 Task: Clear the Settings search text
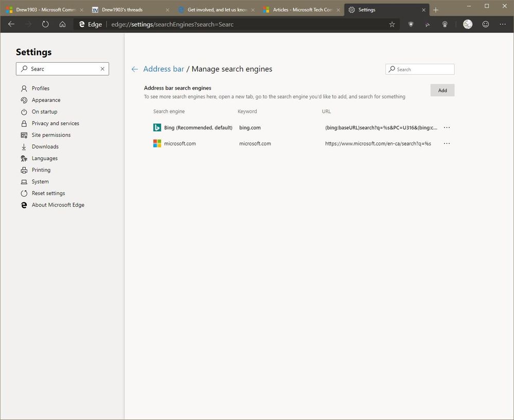[102, 69]
